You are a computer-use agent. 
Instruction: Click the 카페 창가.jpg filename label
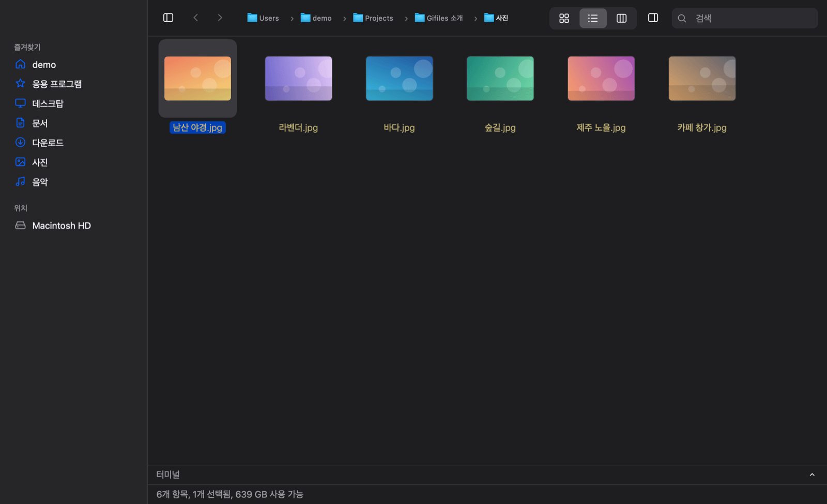702,128
